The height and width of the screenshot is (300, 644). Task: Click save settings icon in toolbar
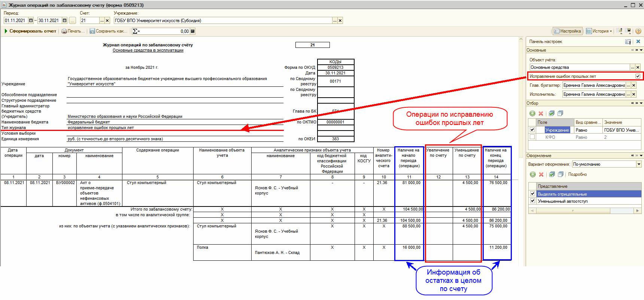pyautogui.click(x=628, y=31)
